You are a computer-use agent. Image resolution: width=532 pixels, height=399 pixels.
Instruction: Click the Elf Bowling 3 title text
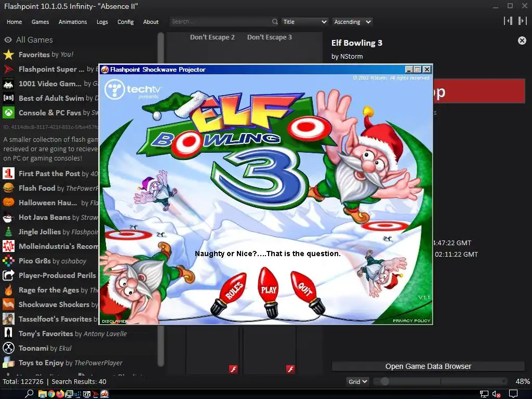(357, 43)
